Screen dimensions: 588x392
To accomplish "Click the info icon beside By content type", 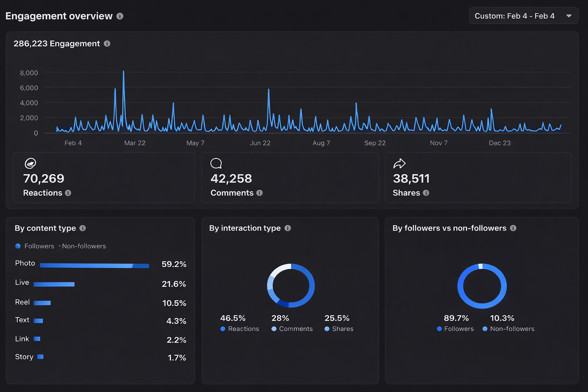I will (82, 228).
